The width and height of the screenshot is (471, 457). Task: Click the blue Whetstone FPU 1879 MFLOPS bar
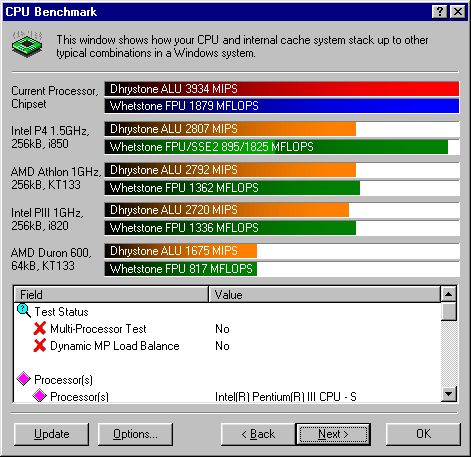[x=282, y=106]
